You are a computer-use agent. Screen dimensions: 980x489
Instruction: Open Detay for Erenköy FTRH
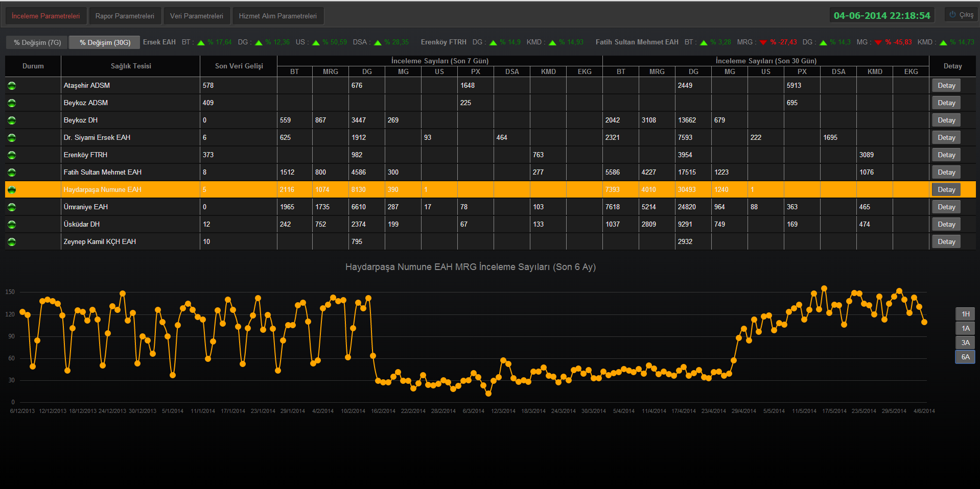click(x=946, y=155)
